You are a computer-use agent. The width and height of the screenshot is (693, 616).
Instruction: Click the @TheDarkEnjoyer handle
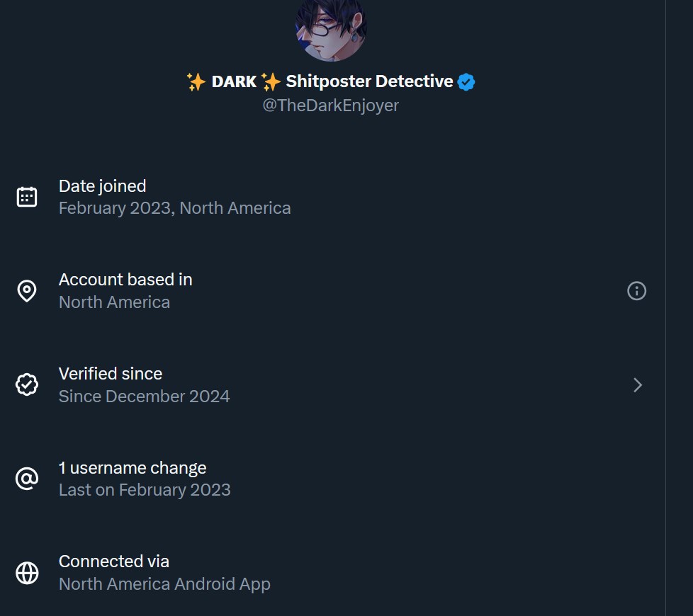point(331,105)
